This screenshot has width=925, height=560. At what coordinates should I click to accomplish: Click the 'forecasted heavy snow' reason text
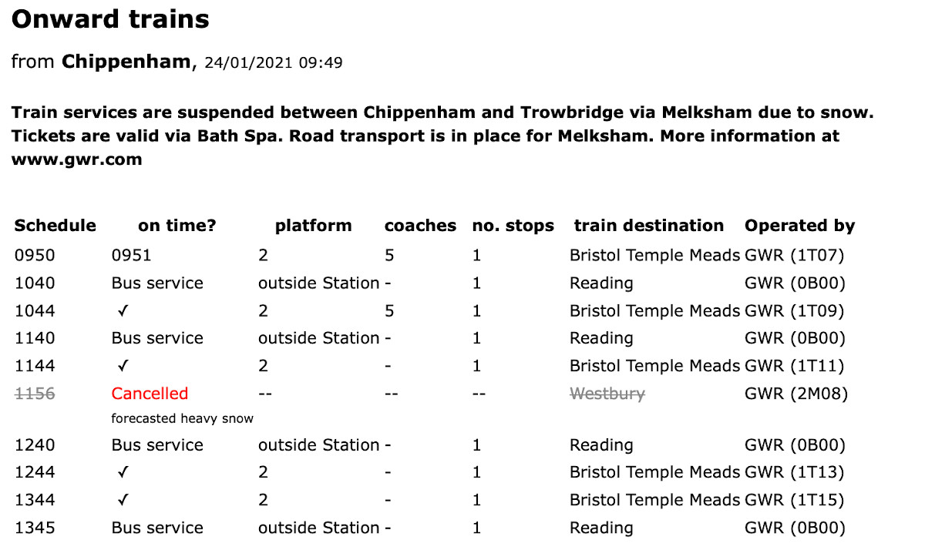182,419
